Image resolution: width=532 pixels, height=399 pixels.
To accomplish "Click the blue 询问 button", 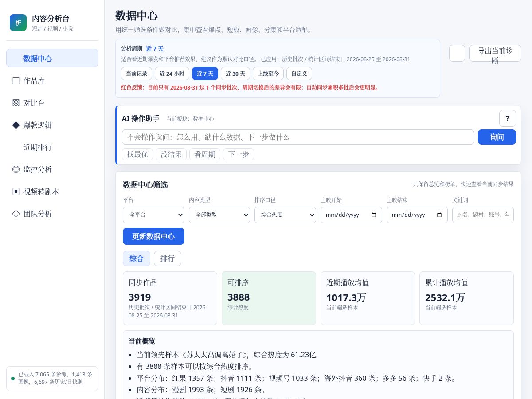I will (x=497, y=137).
